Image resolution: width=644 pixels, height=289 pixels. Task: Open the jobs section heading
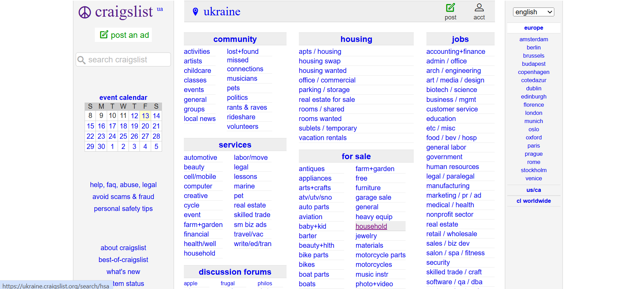460,39
